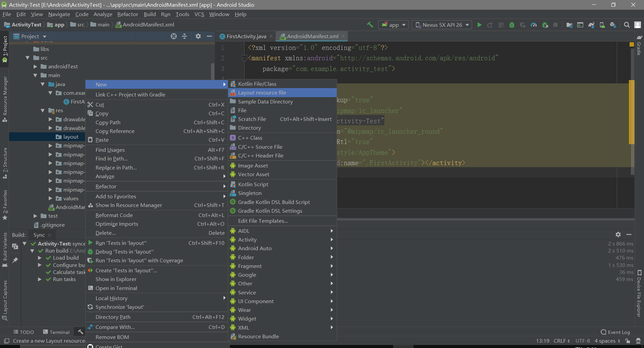Click toggle view icon in Build panel
644x348 pixels.
15,246
